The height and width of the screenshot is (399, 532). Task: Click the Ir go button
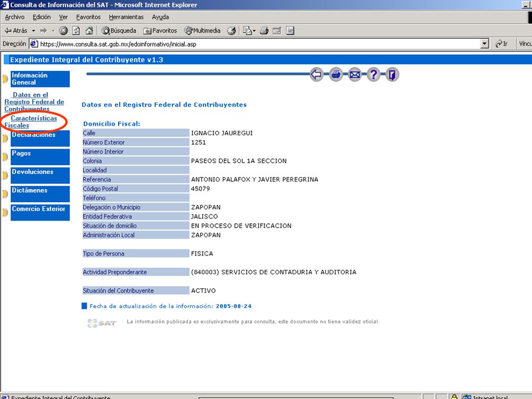click(502, 44)
